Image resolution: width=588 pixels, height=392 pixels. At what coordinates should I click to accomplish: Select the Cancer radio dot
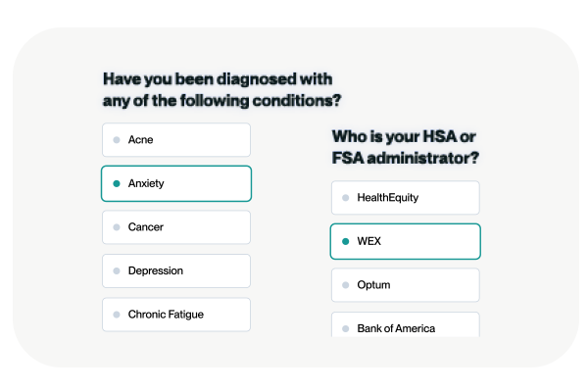click(x=117, y=227)
